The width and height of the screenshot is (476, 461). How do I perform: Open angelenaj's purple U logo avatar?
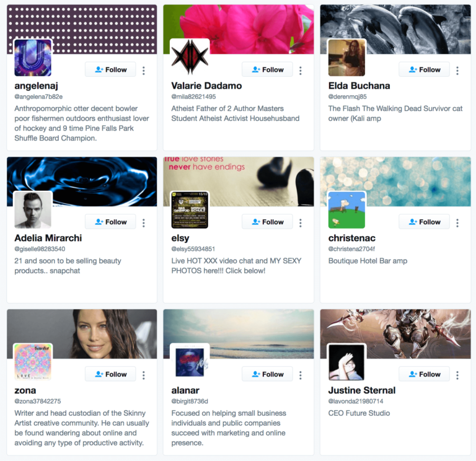33,58
